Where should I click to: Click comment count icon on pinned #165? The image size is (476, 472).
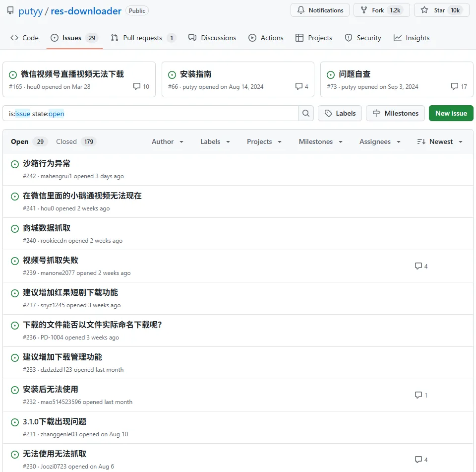pos(137,86)
